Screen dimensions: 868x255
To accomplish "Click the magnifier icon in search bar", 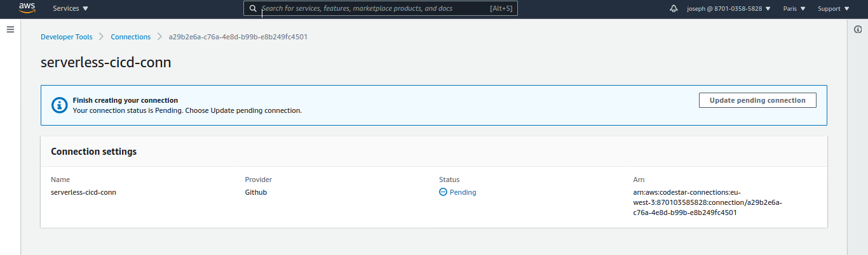I will 253,9.
